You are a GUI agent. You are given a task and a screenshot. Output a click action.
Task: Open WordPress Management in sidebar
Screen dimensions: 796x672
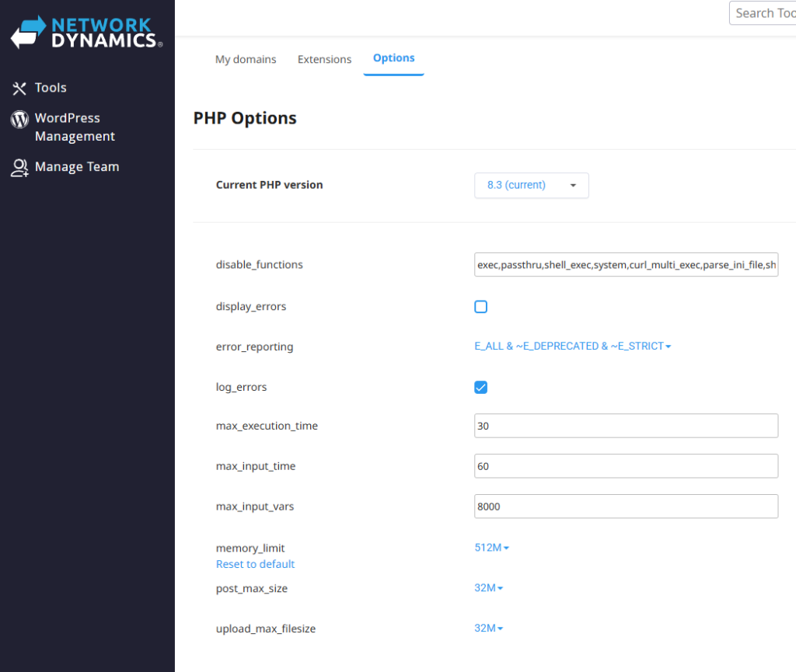75,127
